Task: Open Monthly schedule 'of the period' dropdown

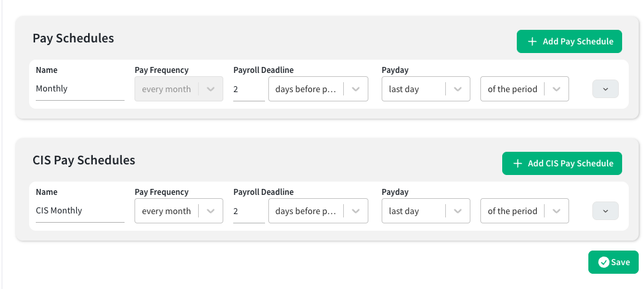Action: click(x=525, y=89)
